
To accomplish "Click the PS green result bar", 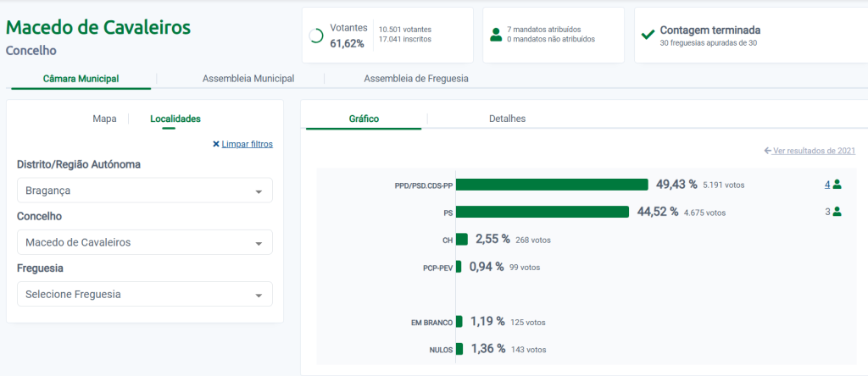I will coord(542,212).
